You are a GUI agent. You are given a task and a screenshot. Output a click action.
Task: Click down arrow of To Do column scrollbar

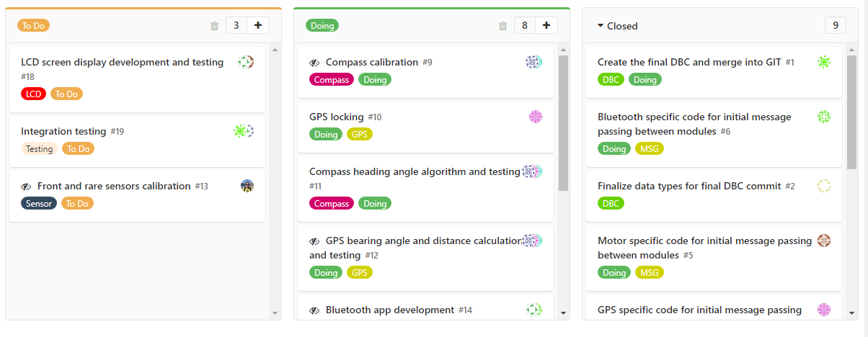tap(275, 313)
